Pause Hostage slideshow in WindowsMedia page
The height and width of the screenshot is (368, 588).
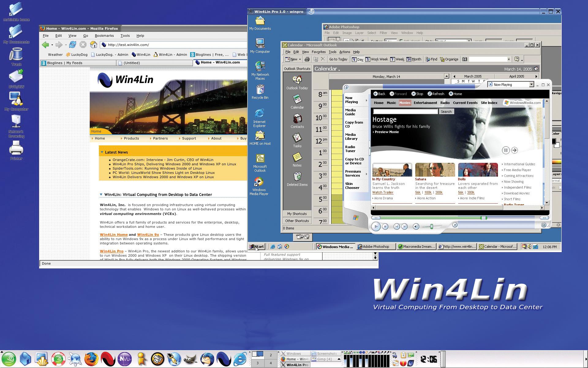[x=506, y=150]
